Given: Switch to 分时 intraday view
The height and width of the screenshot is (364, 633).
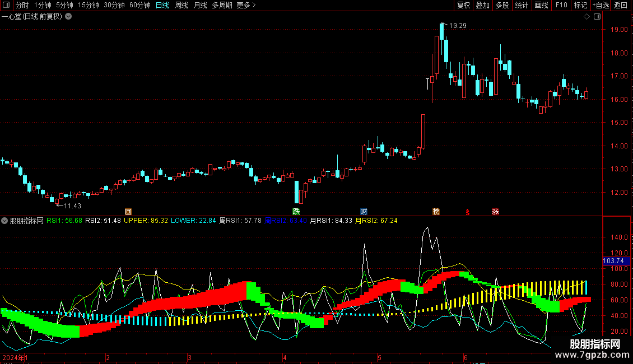Looking at the screenshot, I should pos(22,5).
